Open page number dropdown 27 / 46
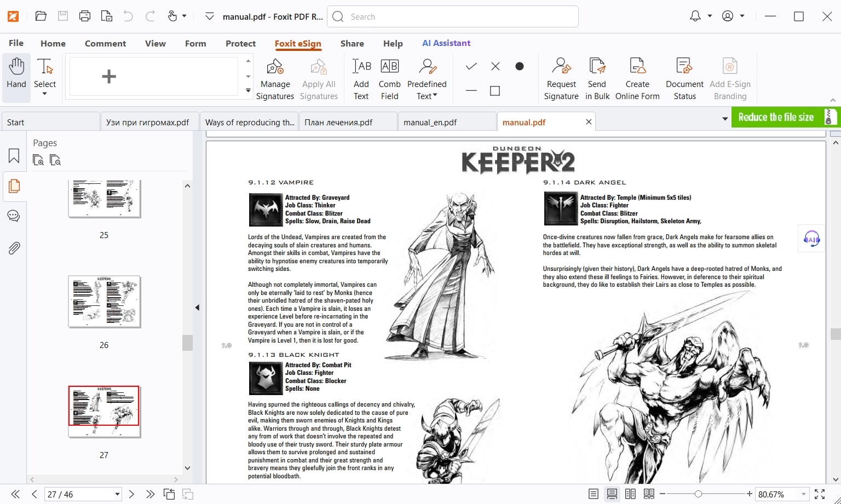 (x=117, y=494)
